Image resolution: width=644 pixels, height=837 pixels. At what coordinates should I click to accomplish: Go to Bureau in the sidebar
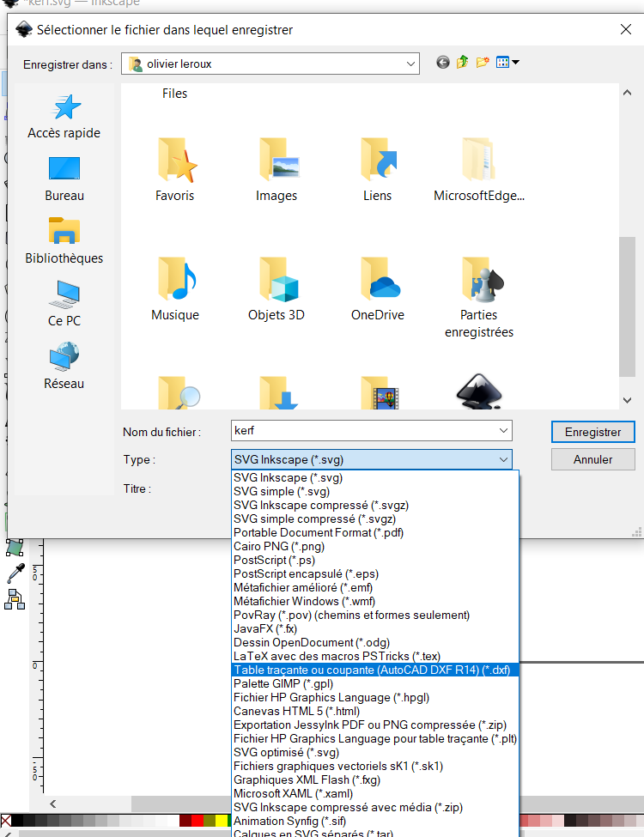64,179
